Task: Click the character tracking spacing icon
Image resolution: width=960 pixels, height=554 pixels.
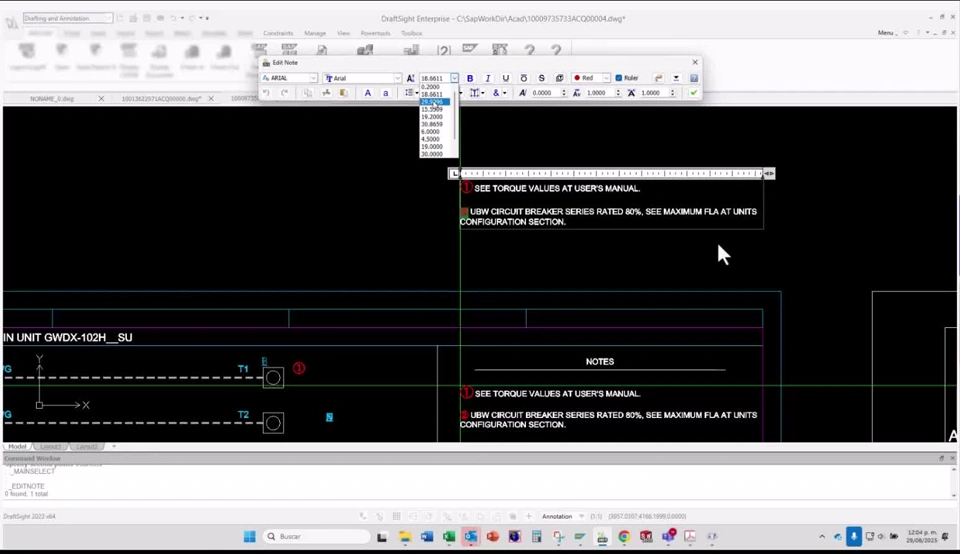Action: pos(577,93)
